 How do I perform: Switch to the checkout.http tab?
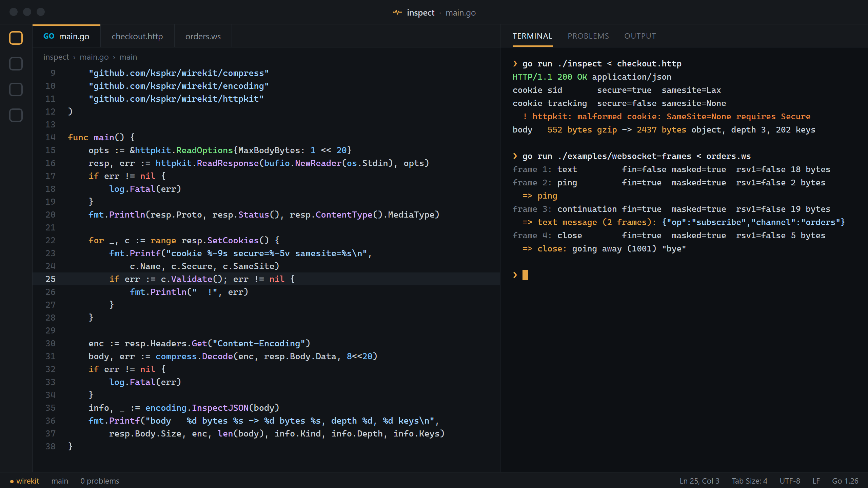[137, 36]
